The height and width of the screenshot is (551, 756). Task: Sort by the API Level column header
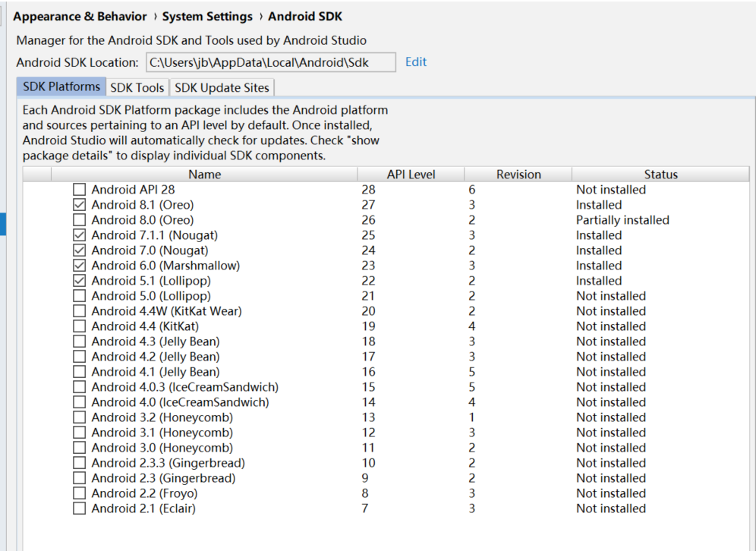click(411, 175)
